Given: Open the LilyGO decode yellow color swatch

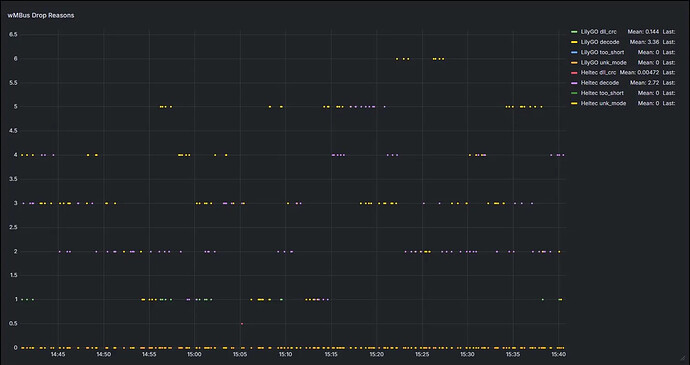Looking at the screenshot, I should coord(574,42).
